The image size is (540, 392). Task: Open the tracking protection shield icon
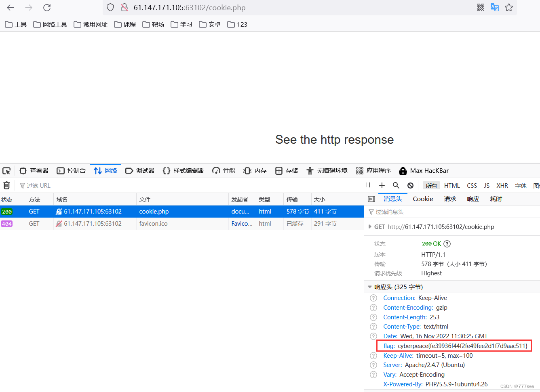110,8
